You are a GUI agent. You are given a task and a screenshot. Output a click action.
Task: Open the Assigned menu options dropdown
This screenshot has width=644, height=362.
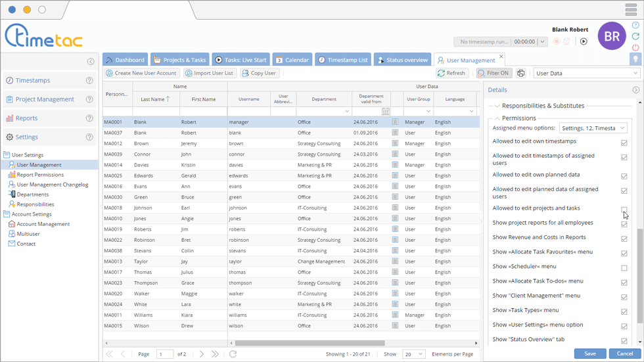pyautogui.click(x=592, y=128)
